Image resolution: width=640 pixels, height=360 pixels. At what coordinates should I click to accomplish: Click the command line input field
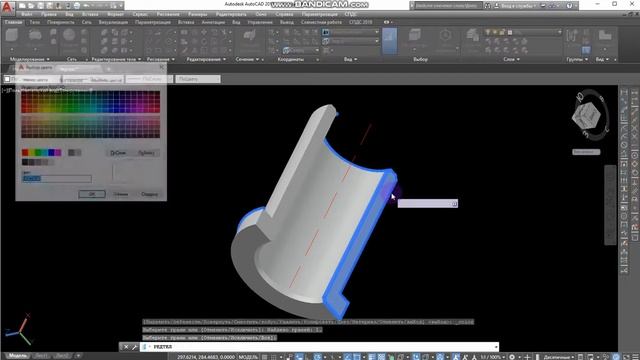pos(319,347)
